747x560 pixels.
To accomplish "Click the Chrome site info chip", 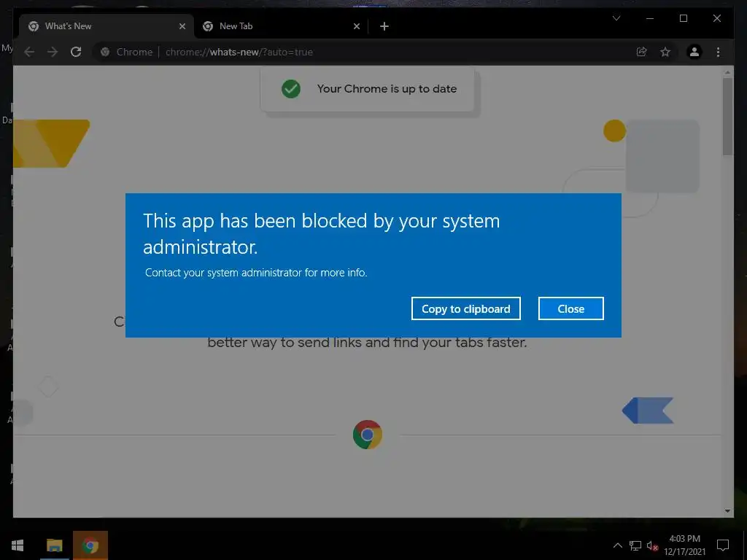I will click(x=127, y=52).
